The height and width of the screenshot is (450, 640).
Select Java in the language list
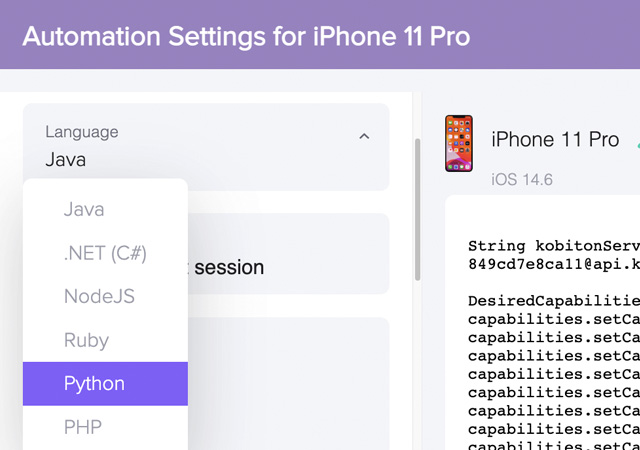click(x=105, y=209)
